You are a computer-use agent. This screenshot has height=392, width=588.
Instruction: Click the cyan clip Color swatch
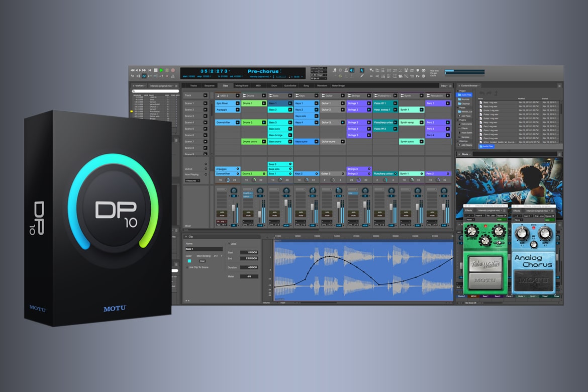188,261
